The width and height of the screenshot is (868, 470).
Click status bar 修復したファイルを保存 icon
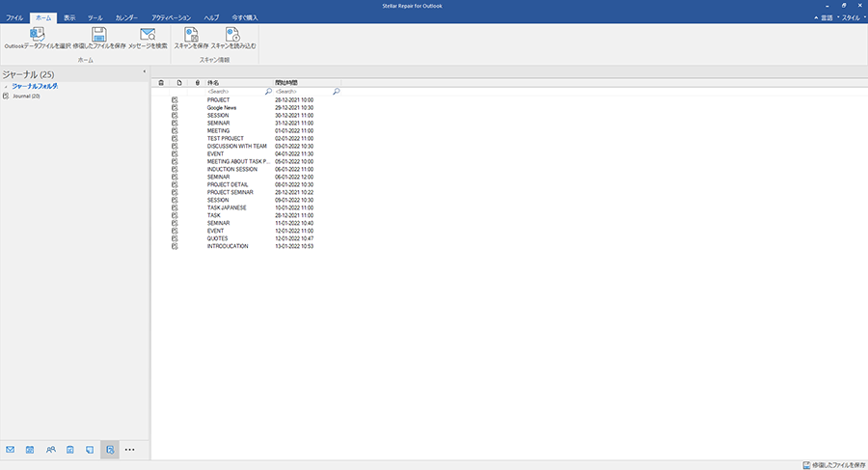pyautogui.click(x=806, y=465)
